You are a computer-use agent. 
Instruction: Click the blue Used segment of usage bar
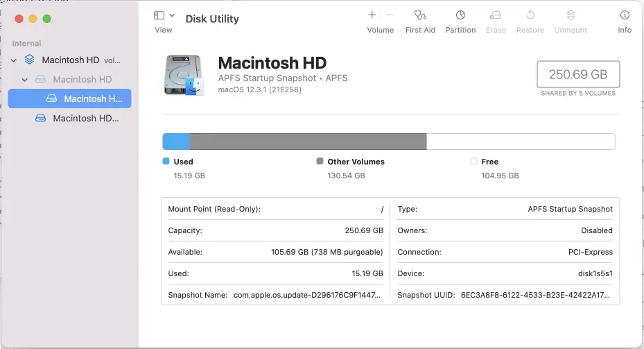[176, 142]
